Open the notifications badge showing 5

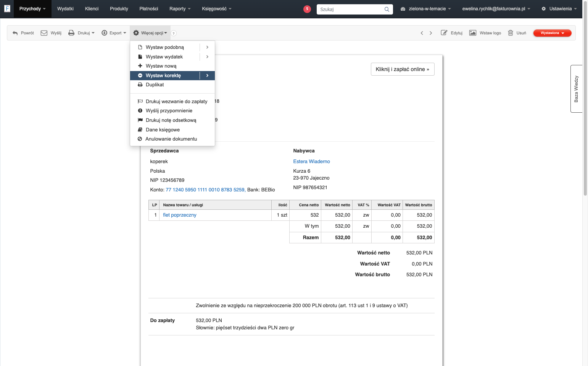[307, 9]
